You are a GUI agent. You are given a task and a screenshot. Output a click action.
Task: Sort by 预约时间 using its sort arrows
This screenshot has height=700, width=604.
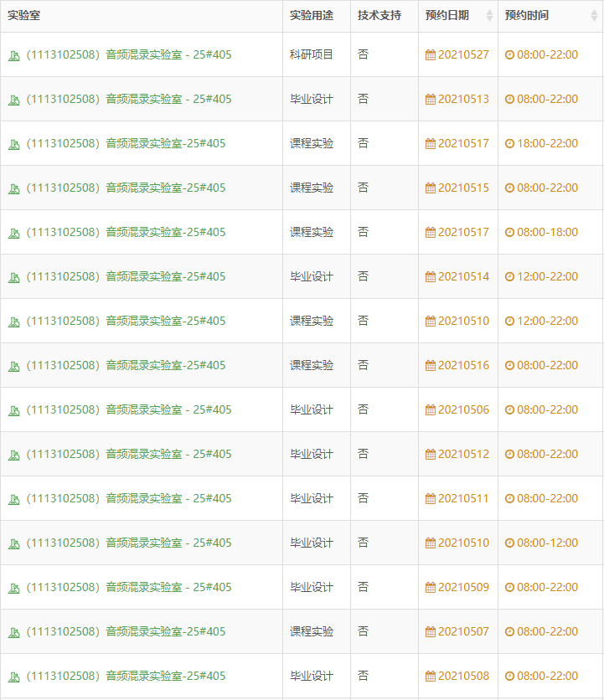(x=594, y=16)
